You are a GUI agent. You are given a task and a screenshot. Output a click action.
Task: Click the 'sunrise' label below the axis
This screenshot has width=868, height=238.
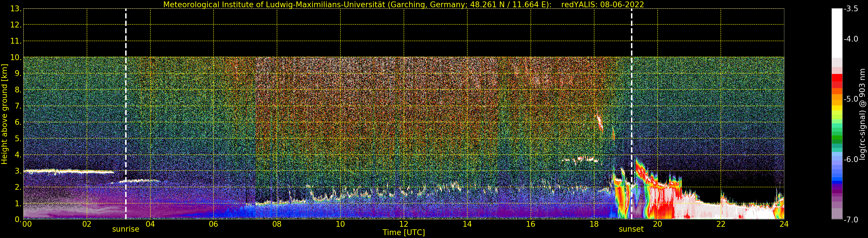pos(126,229)
